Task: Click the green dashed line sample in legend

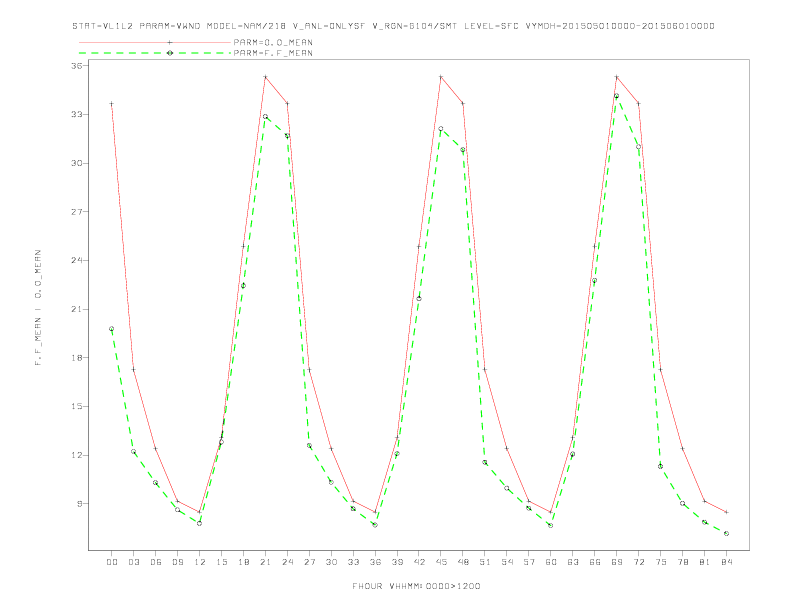Action: pyautogui.click(x=155, y=53)
